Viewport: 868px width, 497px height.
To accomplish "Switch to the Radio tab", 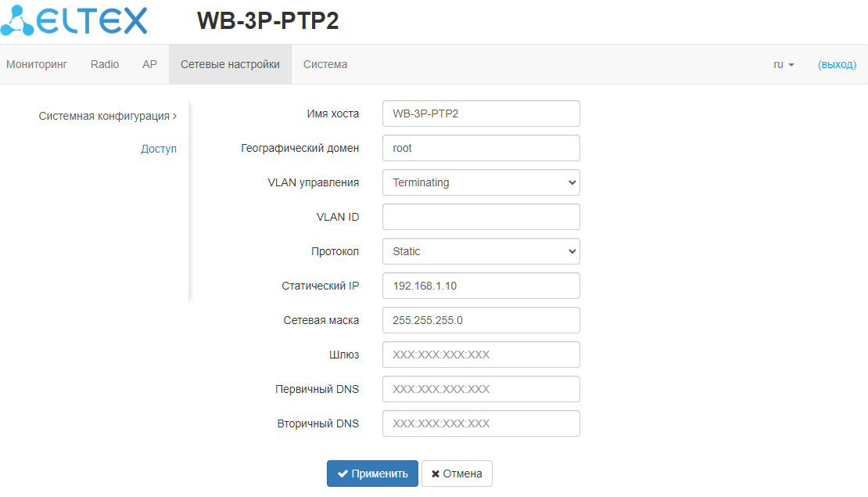I will point(105,64).
